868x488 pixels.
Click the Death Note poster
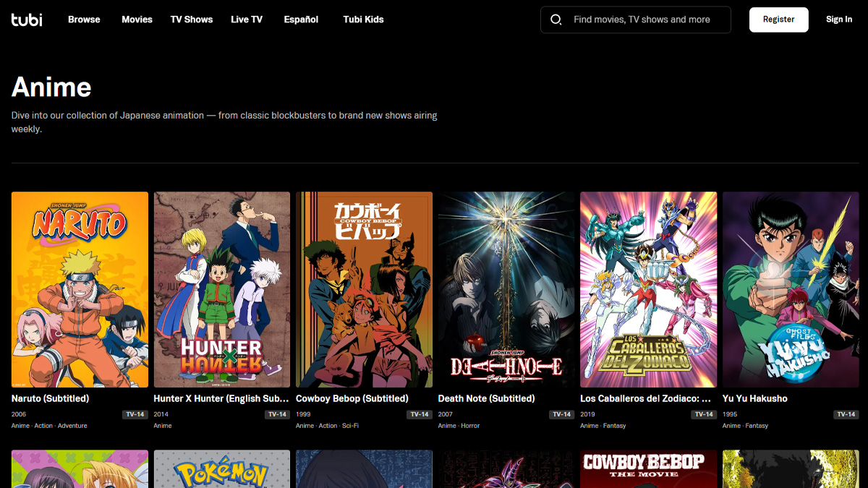tap(506, 289)
